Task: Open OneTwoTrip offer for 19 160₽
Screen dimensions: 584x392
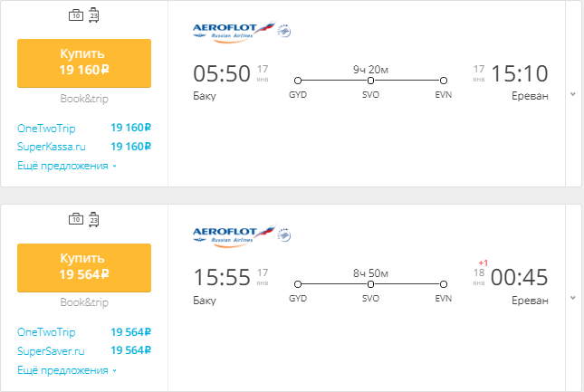Action: 46,129
